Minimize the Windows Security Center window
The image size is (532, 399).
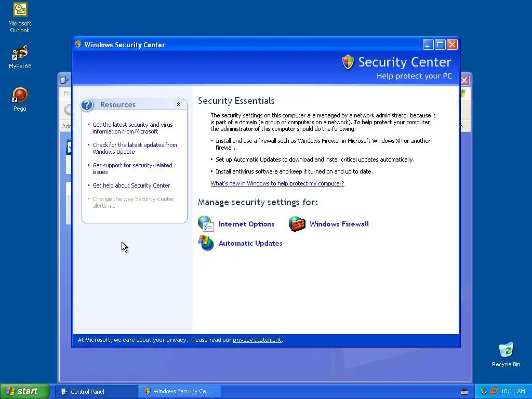(x=428, y=45)
